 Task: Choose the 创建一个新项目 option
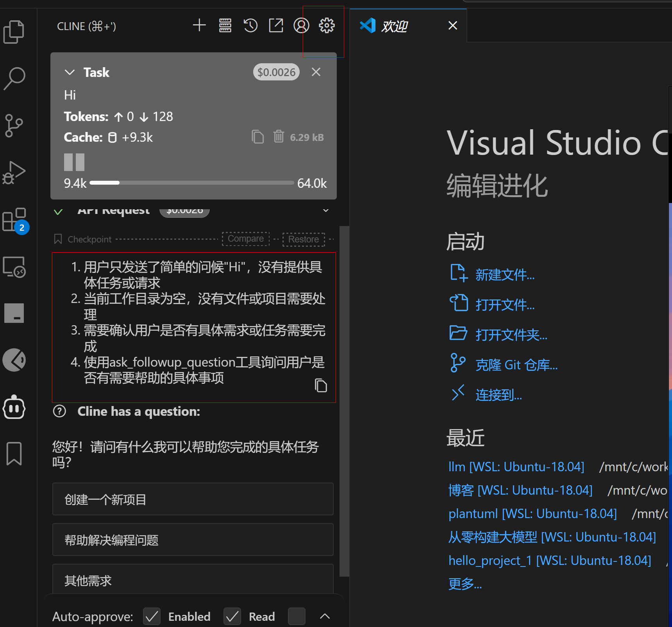click(193, 499)
